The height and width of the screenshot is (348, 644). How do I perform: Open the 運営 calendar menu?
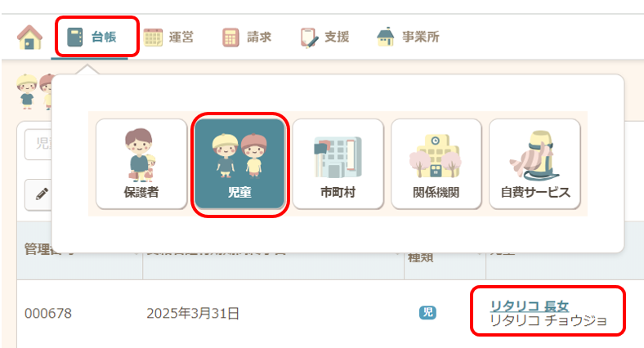click(x=168, y=38)
